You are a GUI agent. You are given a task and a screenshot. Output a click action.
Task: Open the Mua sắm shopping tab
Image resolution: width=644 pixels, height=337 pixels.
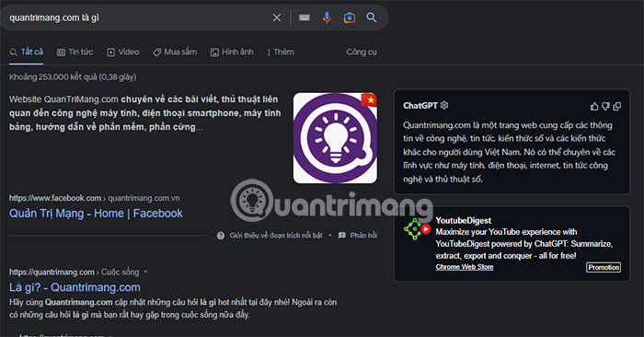pyautogui.click(x=175, y=52)
